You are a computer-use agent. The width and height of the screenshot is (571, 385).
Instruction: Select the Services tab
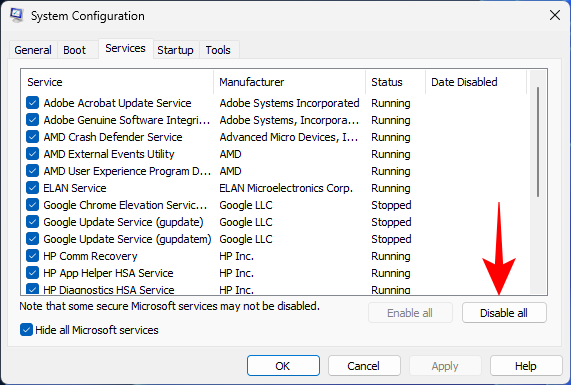[125, 48]
